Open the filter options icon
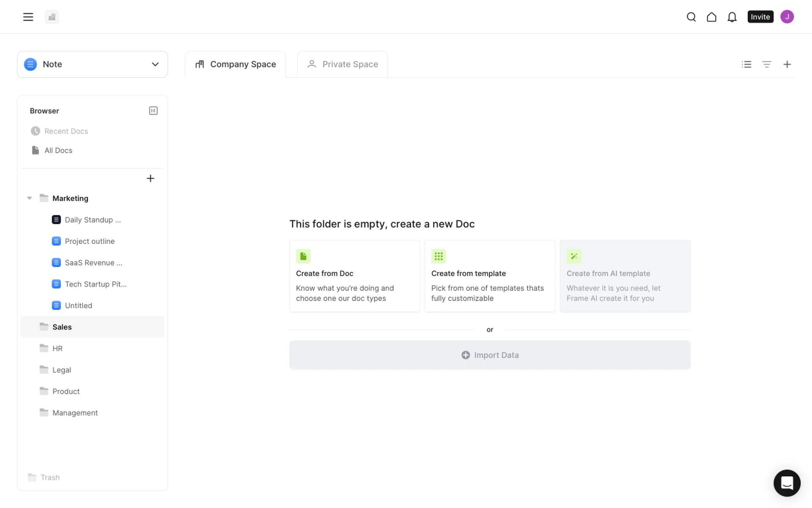The height and width of the screenshot is (508, 812). pos(766,64)
